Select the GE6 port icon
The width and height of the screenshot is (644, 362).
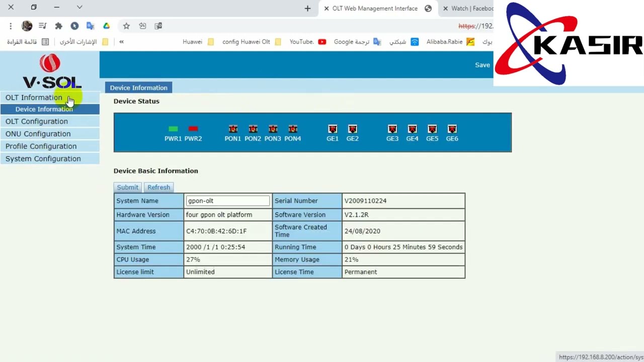coord(452,129)
